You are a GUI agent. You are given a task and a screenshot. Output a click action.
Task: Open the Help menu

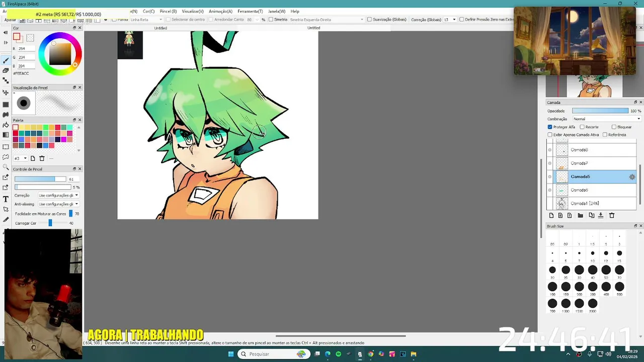pyautogui.click(x=295, y=11)
